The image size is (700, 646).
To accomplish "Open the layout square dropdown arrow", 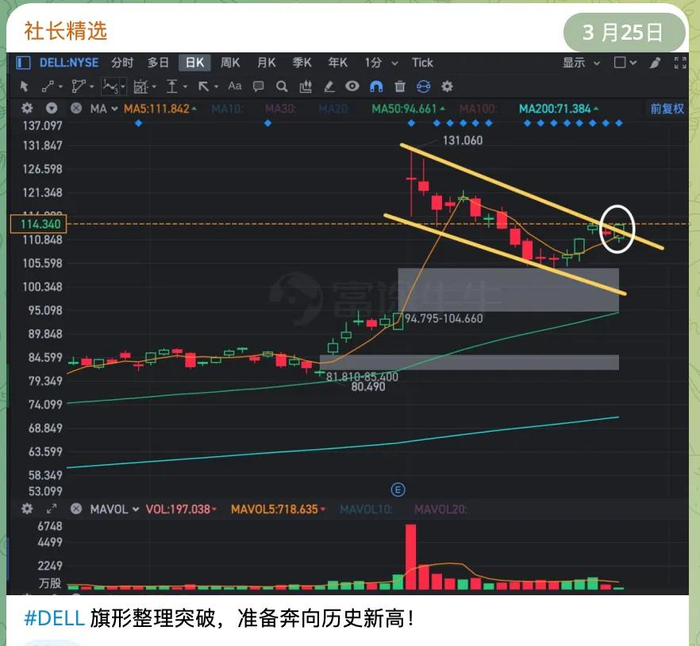I will (633, 63).
